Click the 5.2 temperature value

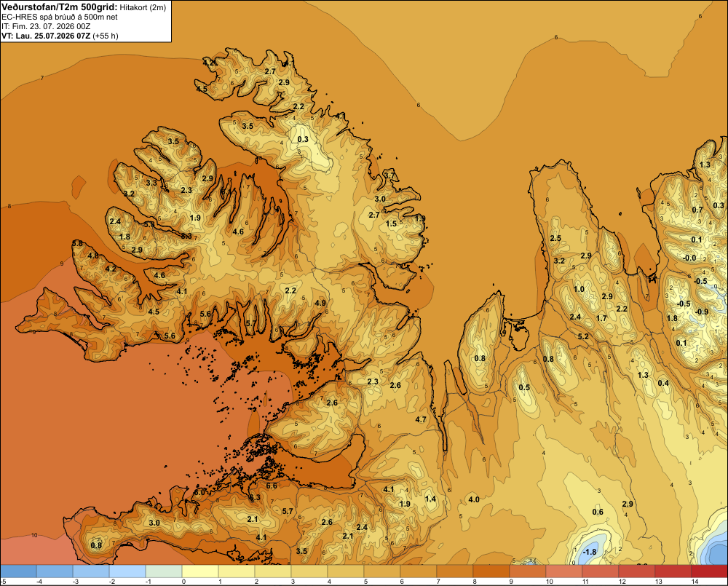583,336
